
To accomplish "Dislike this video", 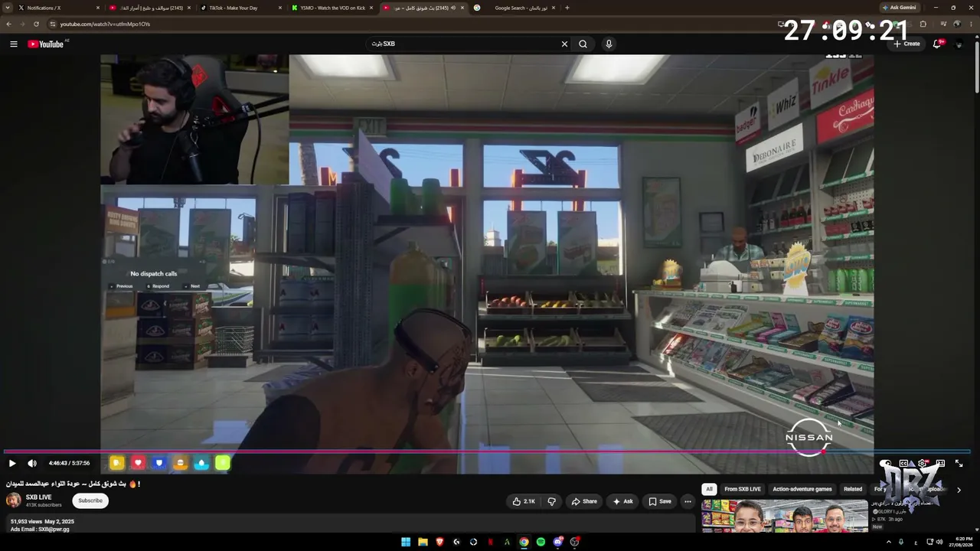I will [x=551, y=501].
